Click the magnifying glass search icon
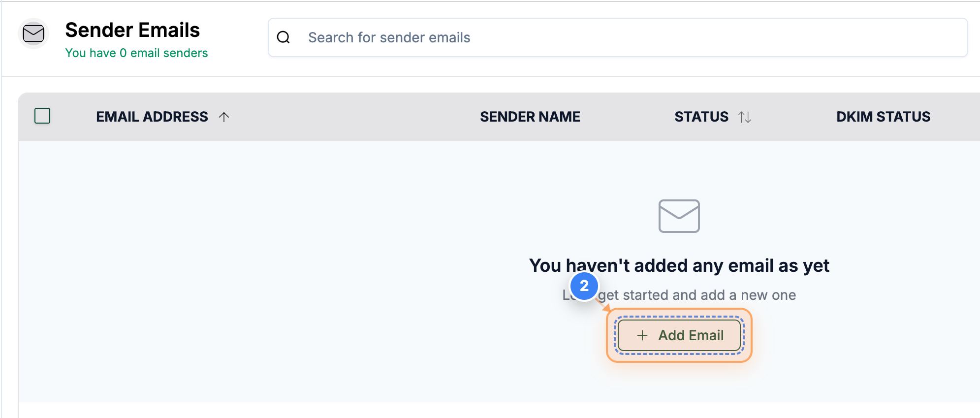This screenshot has width=980, height=418. point(285,37)
